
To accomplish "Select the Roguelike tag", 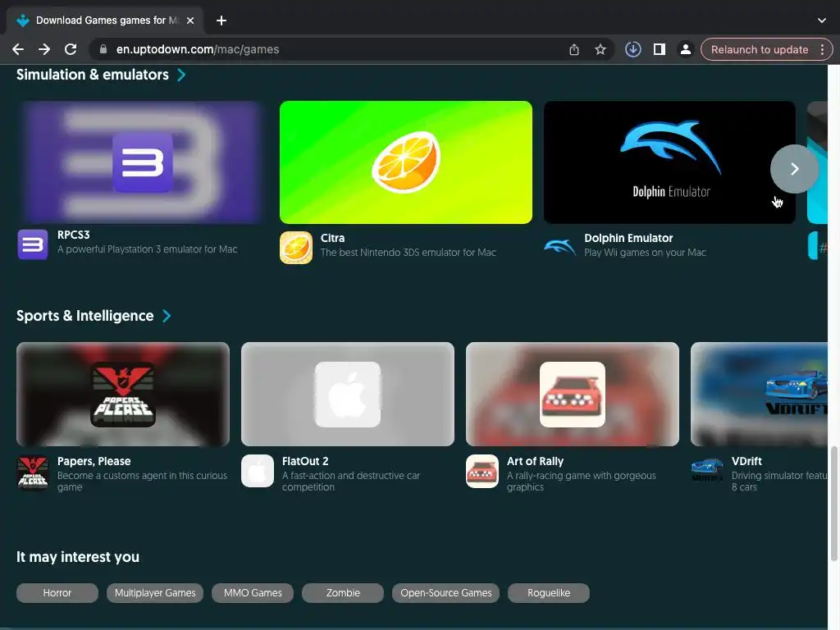I will click(549, 593).
